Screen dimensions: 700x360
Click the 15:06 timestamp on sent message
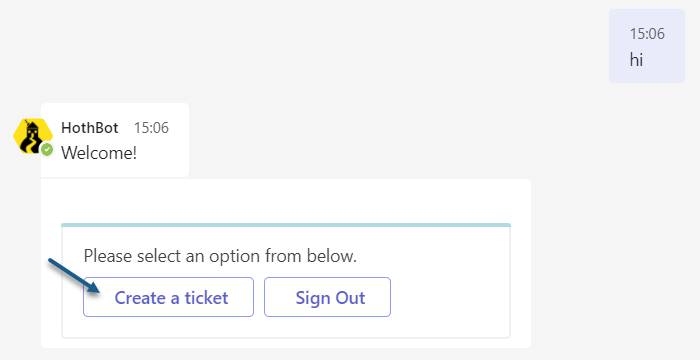point(647,33)
